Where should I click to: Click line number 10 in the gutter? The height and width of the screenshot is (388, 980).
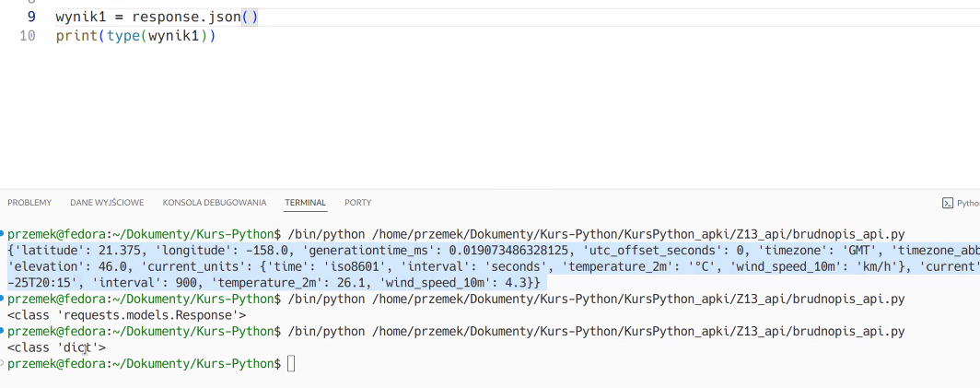pos(28,36)
